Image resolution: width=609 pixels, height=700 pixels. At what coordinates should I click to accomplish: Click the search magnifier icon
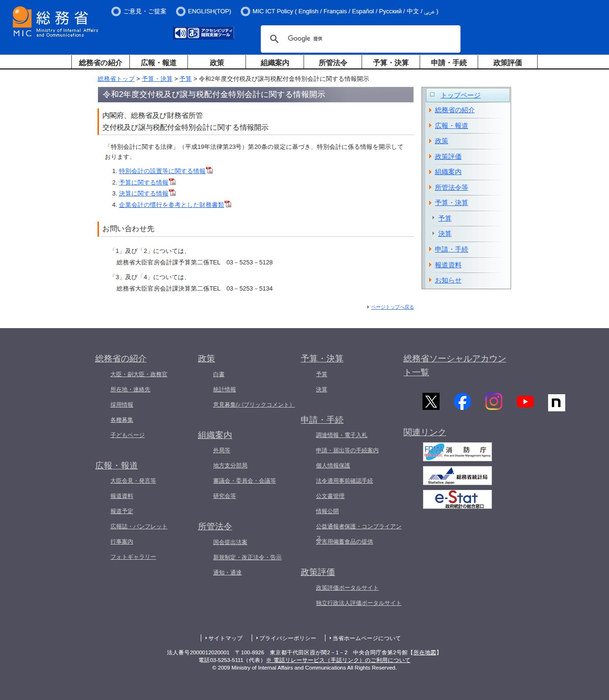tap(274, 39)
